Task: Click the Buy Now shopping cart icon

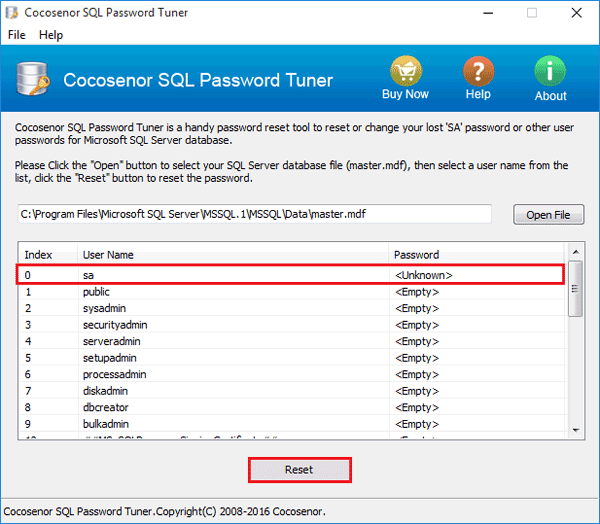Action: (x=406, y=71)
